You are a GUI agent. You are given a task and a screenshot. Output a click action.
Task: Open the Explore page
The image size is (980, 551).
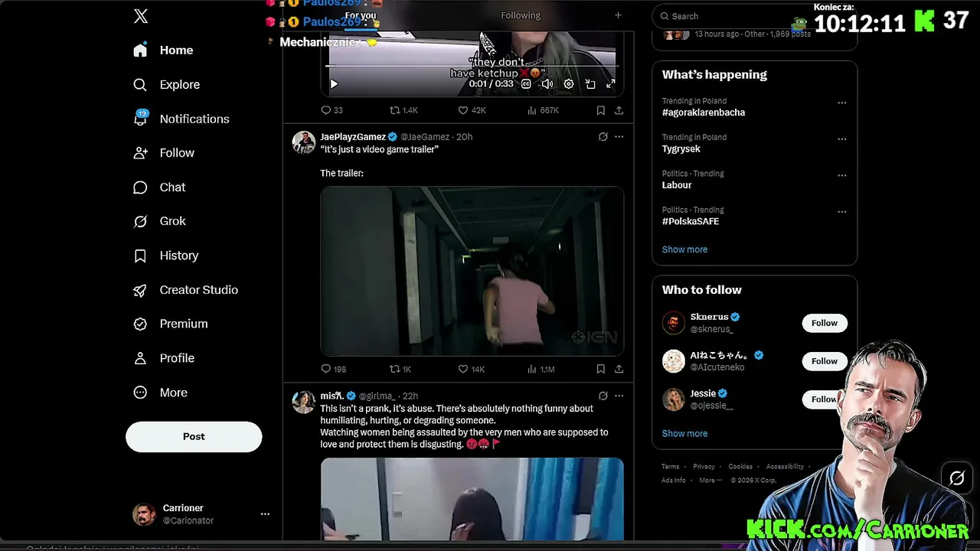coord(167,84)
